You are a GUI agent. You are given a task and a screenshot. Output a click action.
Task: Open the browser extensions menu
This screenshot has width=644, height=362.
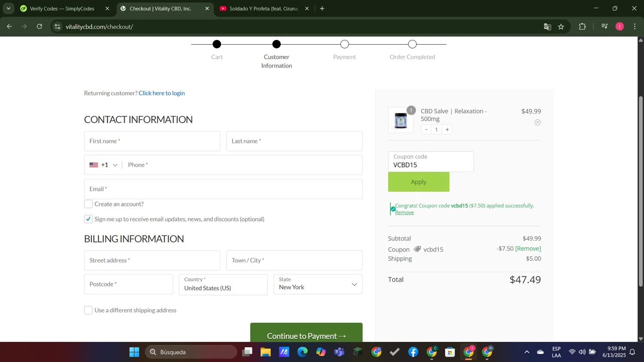[583, 27]
